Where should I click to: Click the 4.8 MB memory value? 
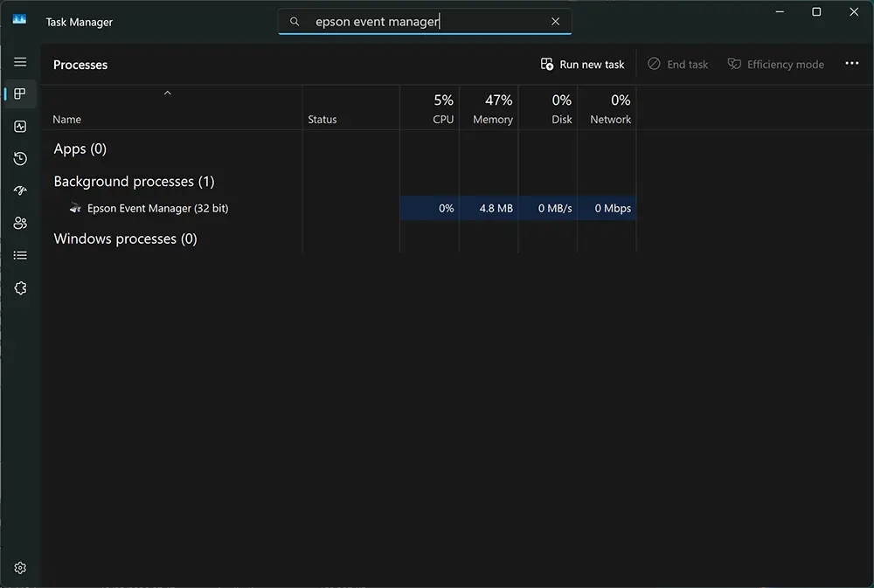(496, 209)
